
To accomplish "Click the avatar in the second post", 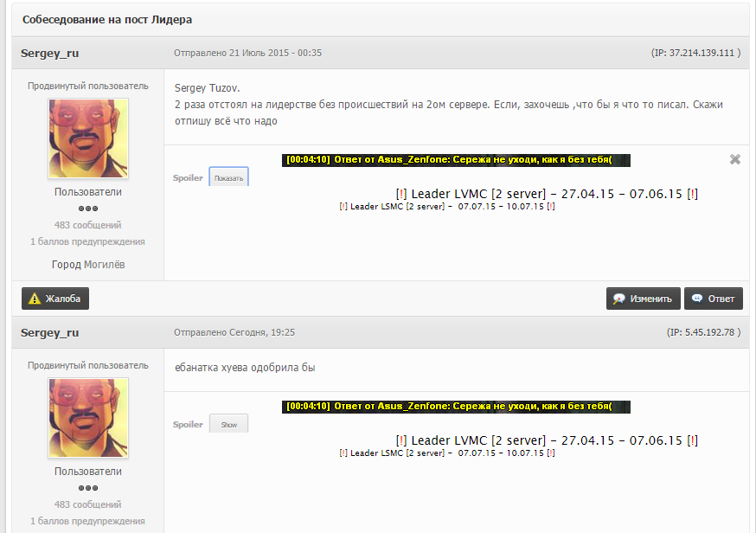I will point(88,418).
